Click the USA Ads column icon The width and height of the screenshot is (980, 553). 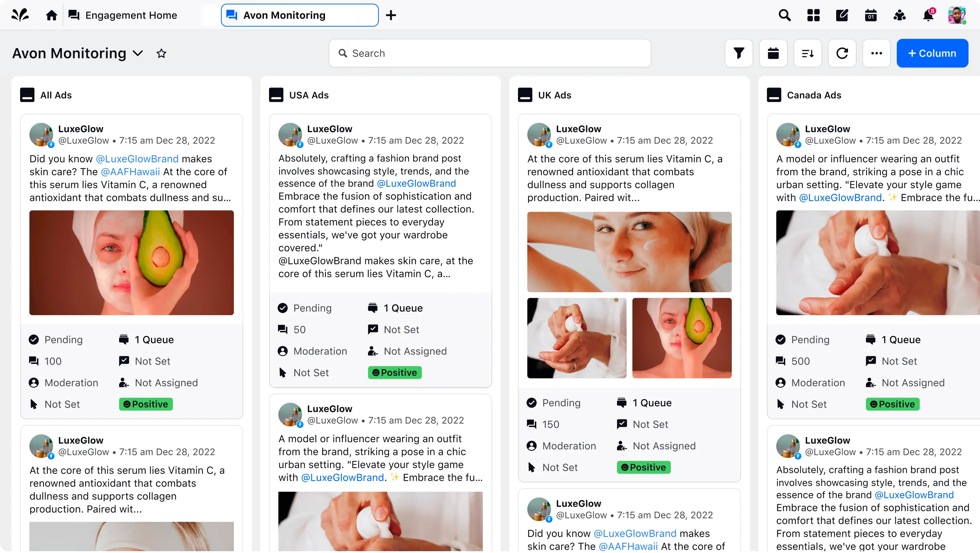pyautogui.click(x=276, y=95)
